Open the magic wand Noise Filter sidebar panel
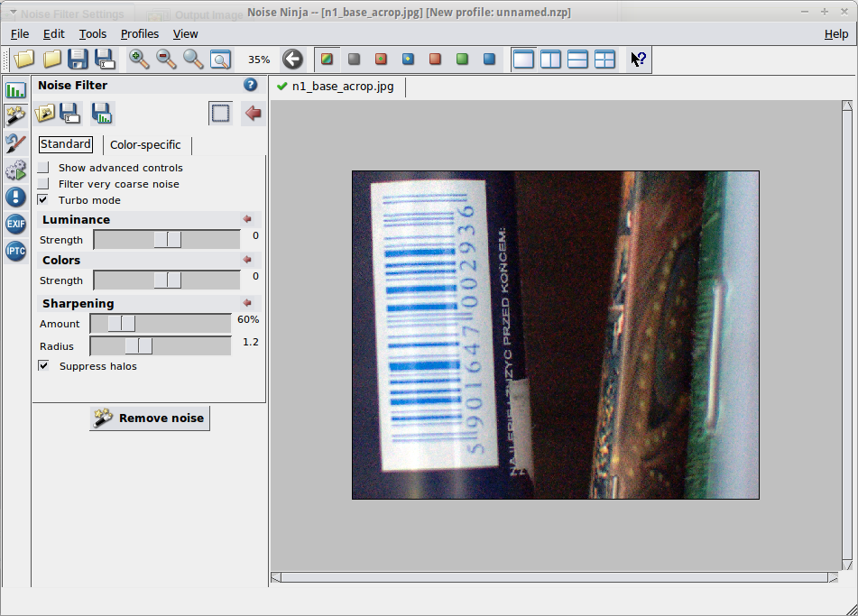Image resolution: width=858 pixels, height=616 pixels. pyautogui.click(x=16, y=116)
